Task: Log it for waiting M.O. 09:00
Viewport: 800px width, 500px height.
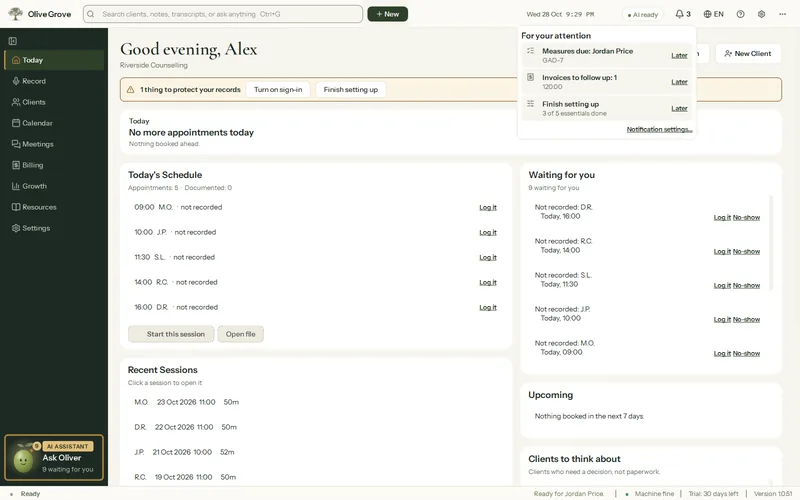Action: pyautogui.click(x=722, y=354)
